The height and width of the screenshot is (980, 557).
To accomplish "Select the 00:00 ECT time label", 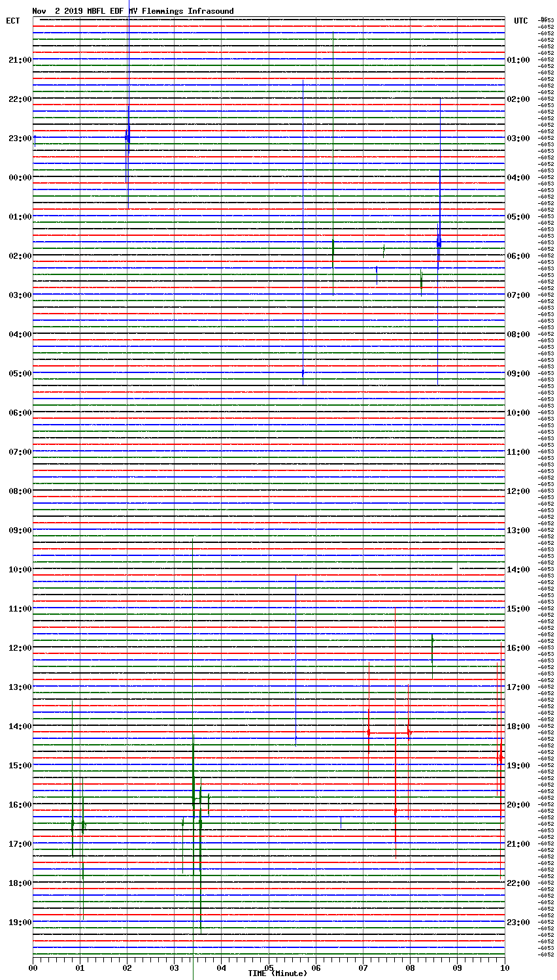I will pyautogui.click(x=20, y=178).
